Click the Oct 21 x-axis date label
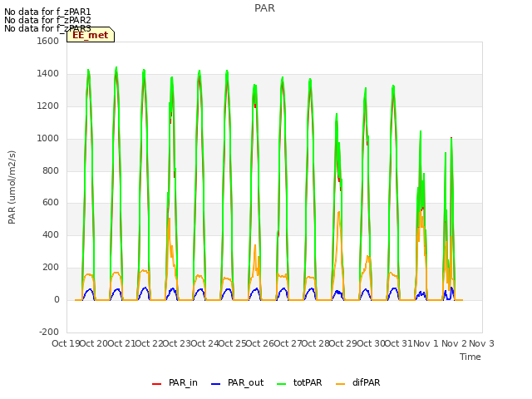Screen dimensions: 532x399 (121, 343)
